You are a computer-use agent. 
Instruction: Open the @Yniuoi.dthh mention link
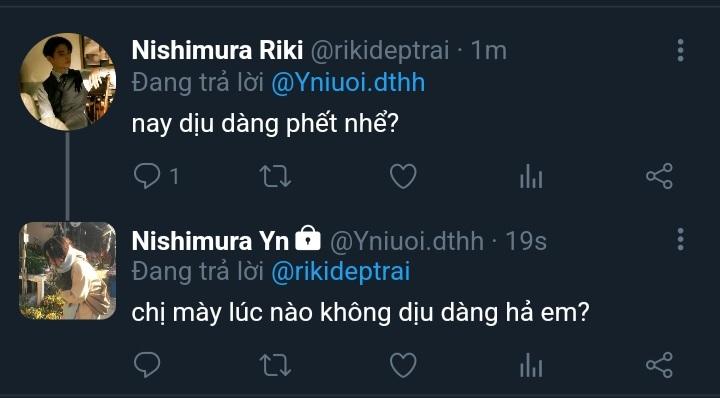[348, 83]
